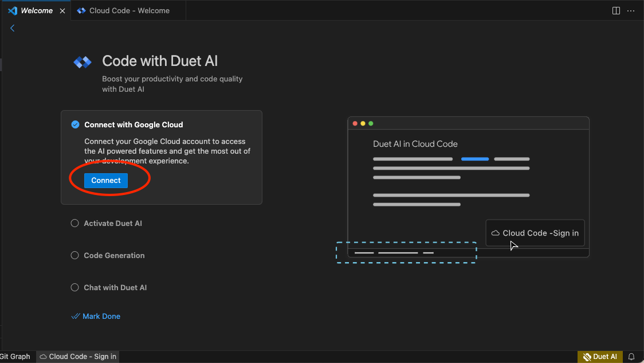Switch to the Cloud Code - Welcome tab
644x363 pixels.
point(128,11)
